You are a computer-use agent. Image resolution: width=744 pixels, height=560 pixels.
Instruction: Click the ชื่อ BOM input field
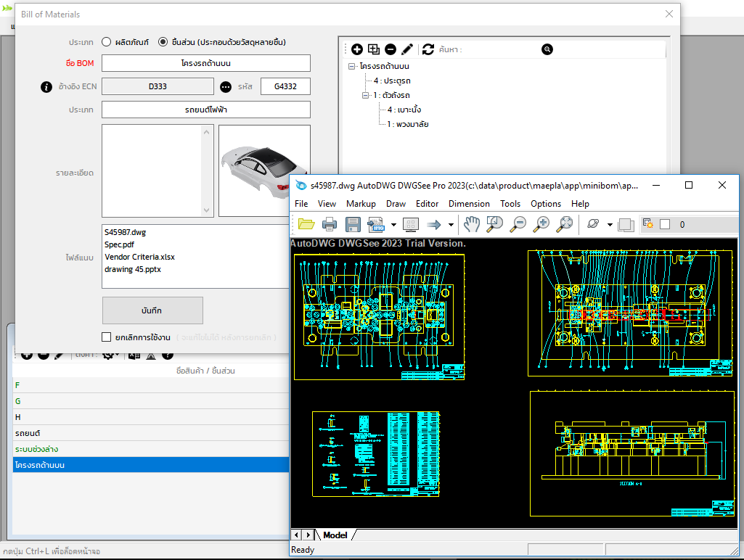205,63
